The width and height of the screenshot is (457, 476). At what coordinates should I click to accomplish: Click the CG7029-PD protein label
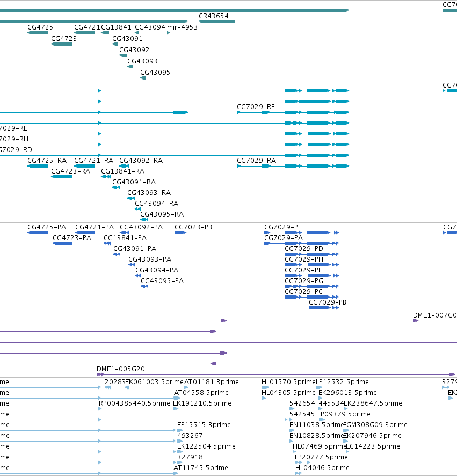pos(304,249)
